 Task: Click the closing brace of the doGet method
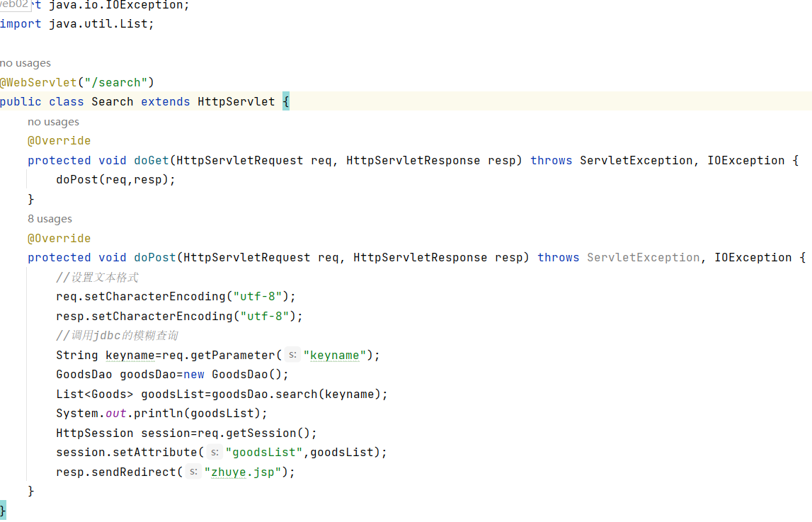(x=31, y=199)
